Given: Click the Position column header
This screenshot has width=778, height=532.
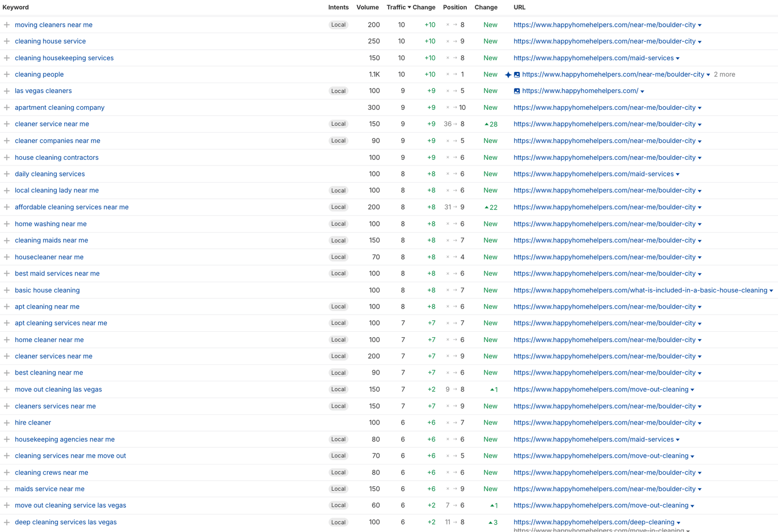Looking at the screenshot, I should tap(455, 7).
